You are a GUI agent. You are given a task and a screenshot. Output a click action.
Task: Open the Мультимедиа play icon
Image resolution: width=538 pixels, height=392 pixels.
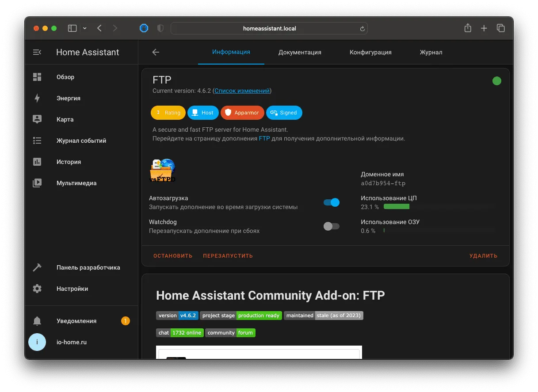[x=37, y=183]
